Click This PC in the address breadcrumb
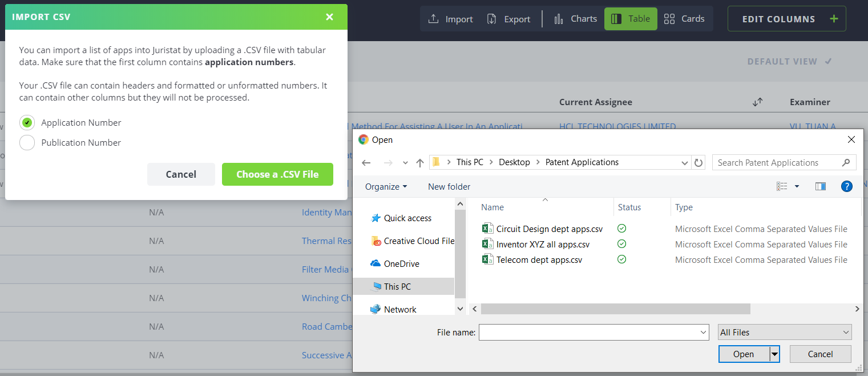The height and width of the screenshot is (376, 868). point(470,162)
